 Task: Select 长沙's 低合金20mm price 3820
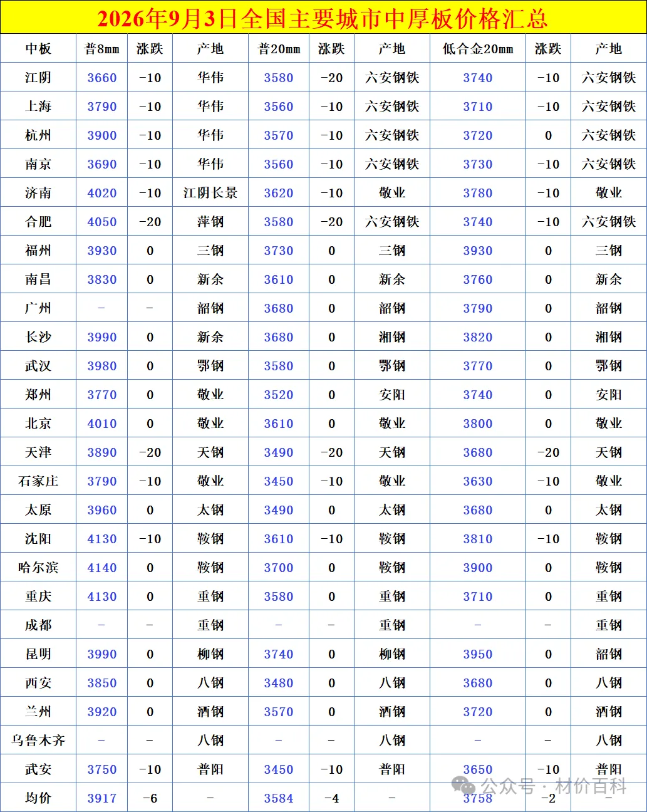478,337
